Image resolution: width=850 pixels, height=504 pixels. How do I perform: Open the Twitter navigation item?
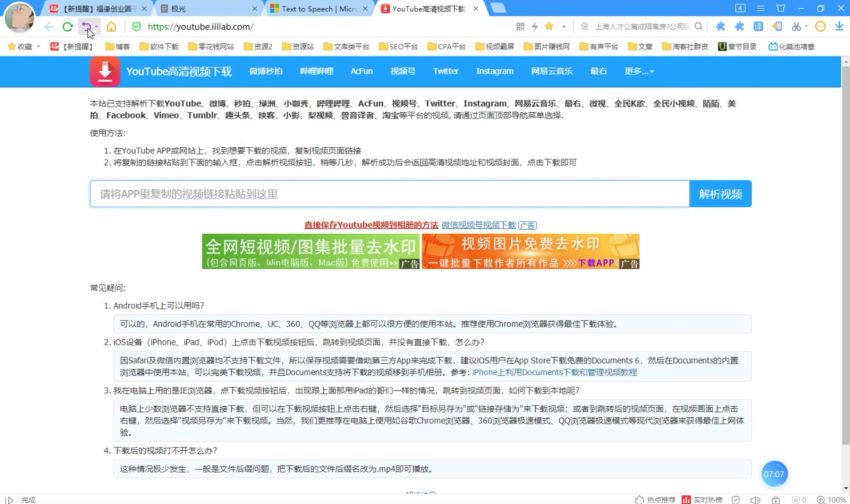(x=446, y=71)
